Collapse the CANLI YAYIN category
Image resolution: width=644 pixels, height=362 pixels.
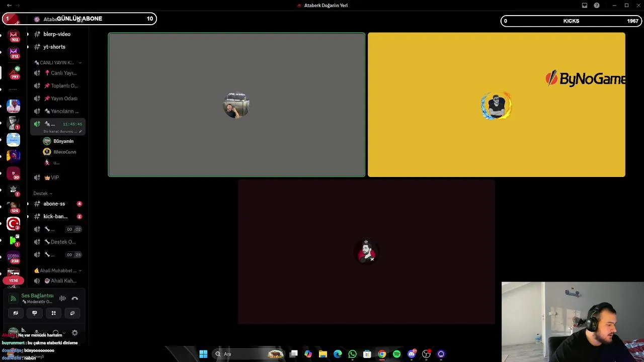click(57, 63)
